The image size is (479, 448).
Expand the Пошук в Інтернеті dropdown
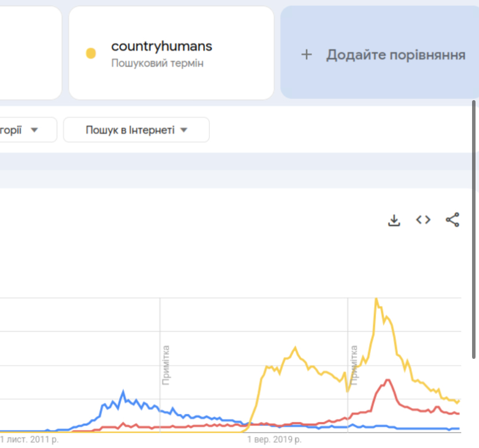click(137, 130)
